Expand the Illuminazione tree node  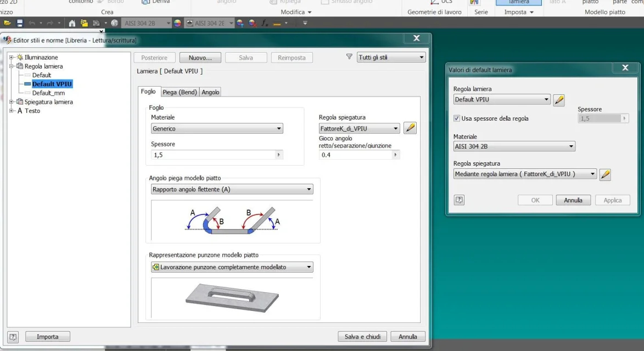(11, 58)
